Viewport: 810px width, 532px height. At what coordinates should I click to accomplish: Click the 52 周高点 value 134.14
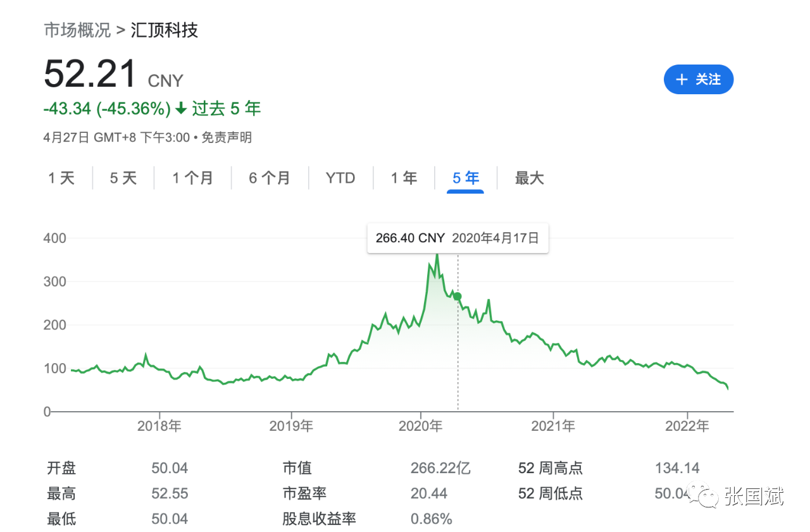point(677,469)
